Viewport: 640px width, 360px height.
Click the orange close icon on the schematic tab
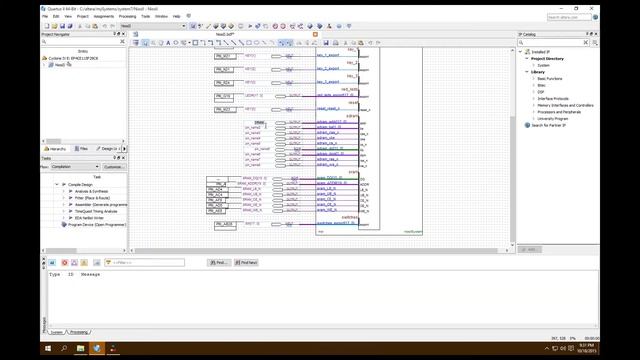pyautogui.click(x=315, y=35)
